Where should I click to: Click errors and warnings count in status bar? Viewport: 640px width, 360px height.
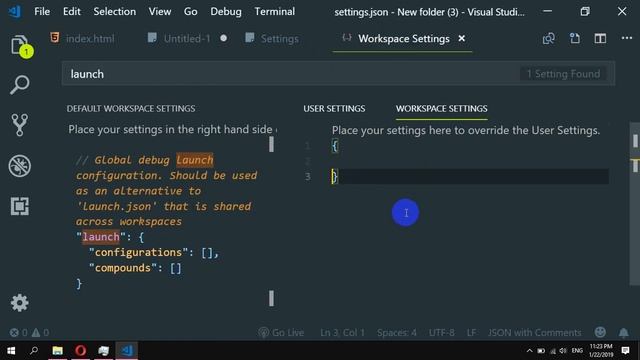tap(29, 333)
